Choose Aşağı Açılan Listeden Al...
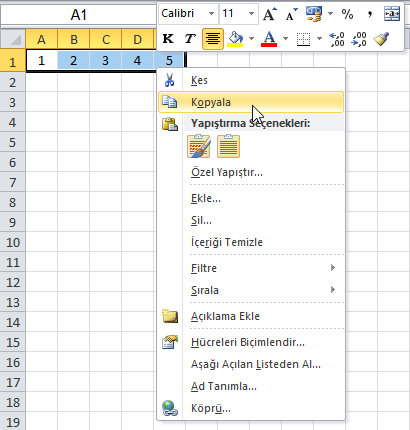 (251, 364)
